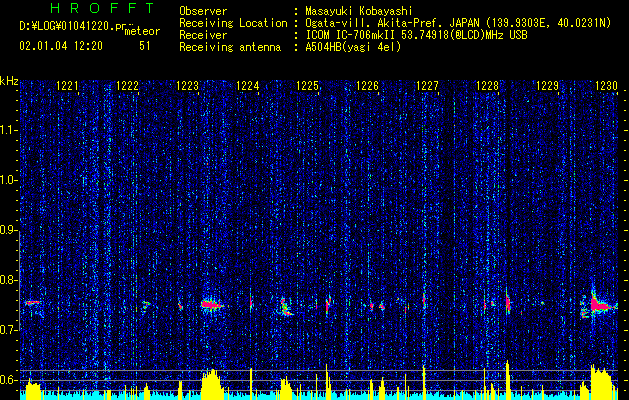Click the HROFFT title text
The width and height of the screenshot is (629, 400).
coord(103,8)
